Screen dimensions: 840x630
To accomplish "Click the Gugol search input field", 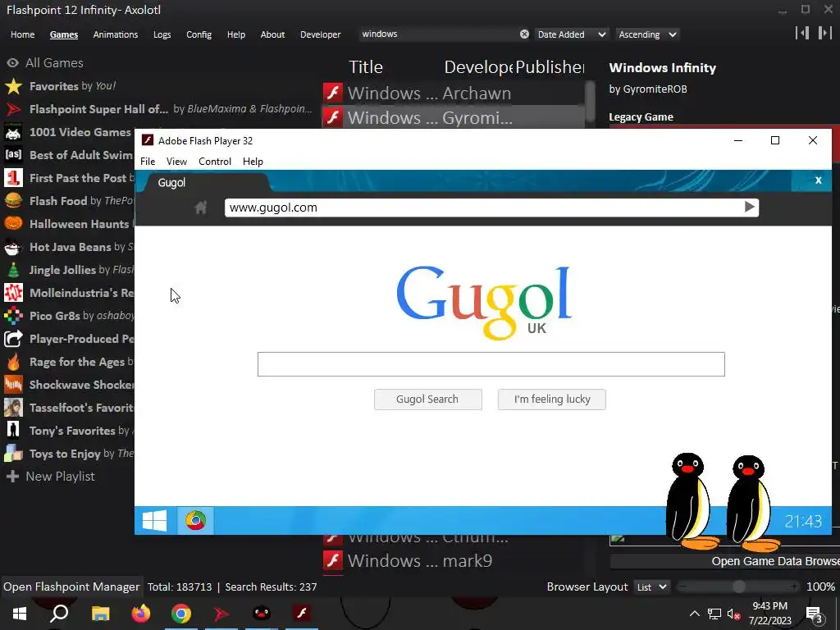I will coord(491,364).
